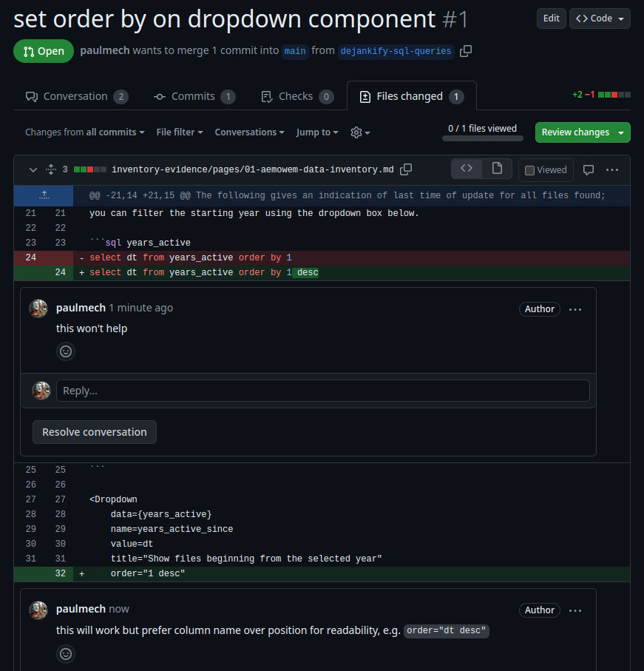The image size is (644, 671).
Task: Open the main branch link
Action: point(295,51)
